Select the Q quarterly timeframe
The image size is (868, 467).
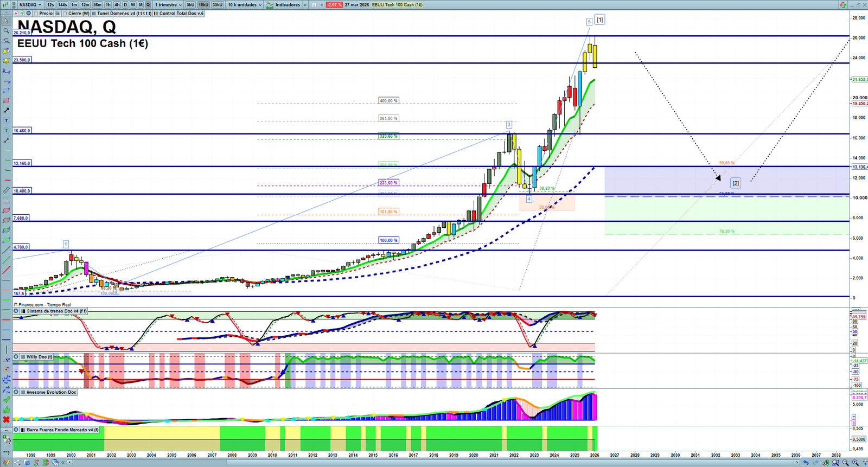pyautogui.click(x=148, y=5)
